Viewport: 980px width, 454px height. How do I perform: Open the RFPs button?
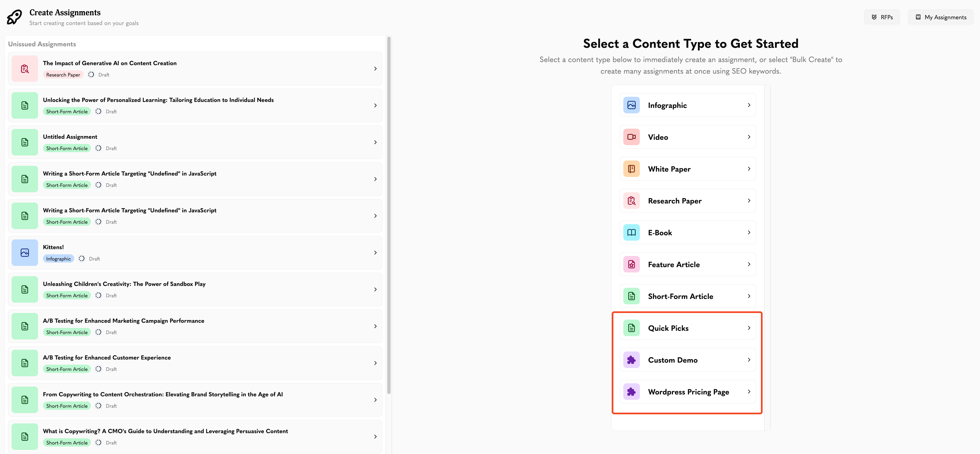tap(881, 17)
